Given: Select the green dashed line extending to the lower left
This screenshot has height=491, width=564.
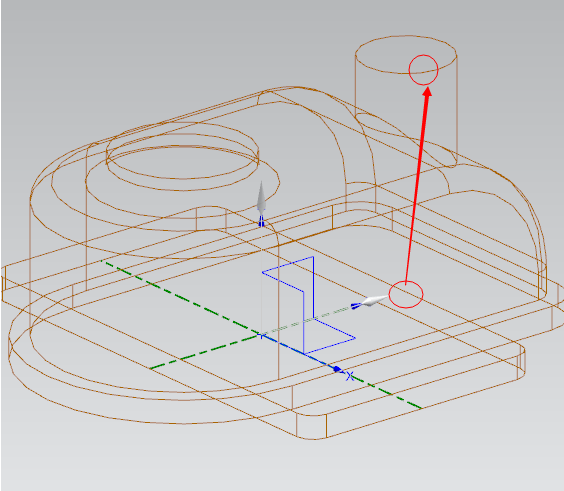Looking at the screenshot, I should tap(205, 353).
